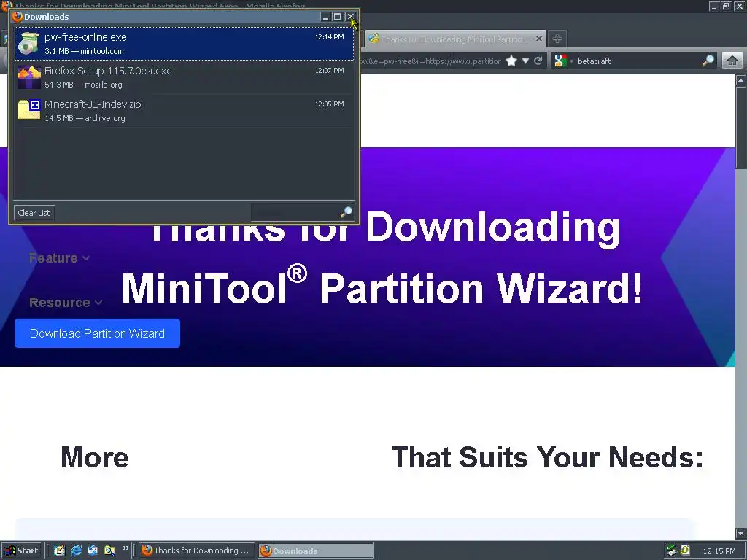Viewport: 747px width, 560px height.
Task: Click the vertical scrollbar thumb
Action: click(741, 127)
